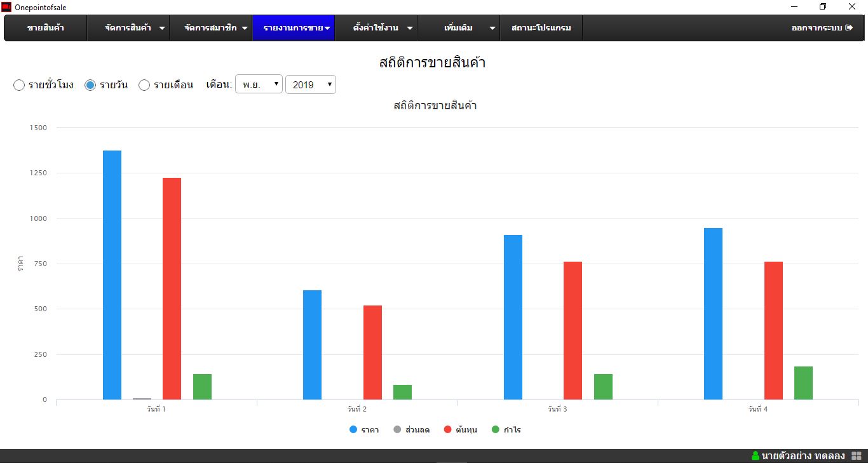Image resolution: width=868 pixels, height=463 pixels.
Task: Toggle the red ต้นทุน legend circle
Action: pyautogui.click(x=447, y=430)
